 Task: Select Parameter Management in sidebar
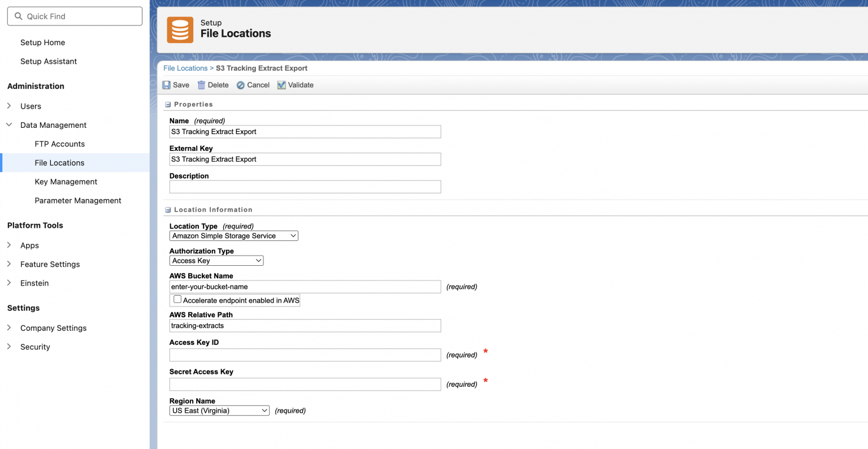(x=78, y=200)
